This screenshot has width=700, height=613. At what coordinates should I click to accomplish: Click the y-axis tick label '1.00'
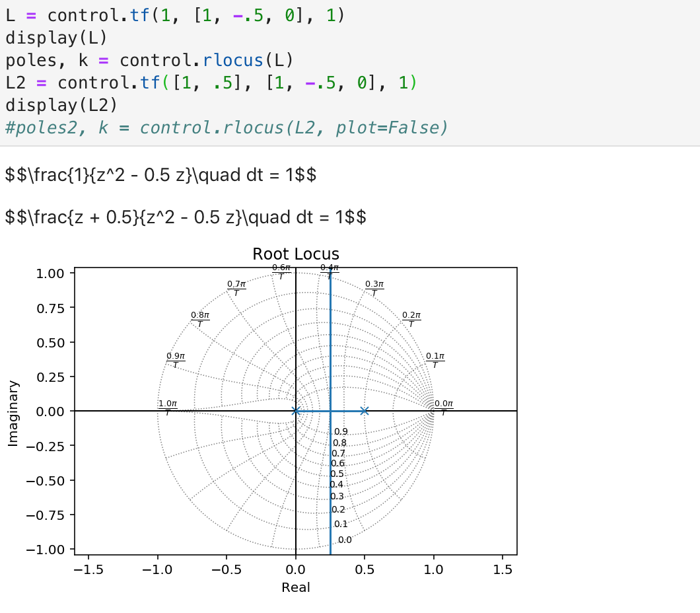pyautogui.click(x=50, y=273)
